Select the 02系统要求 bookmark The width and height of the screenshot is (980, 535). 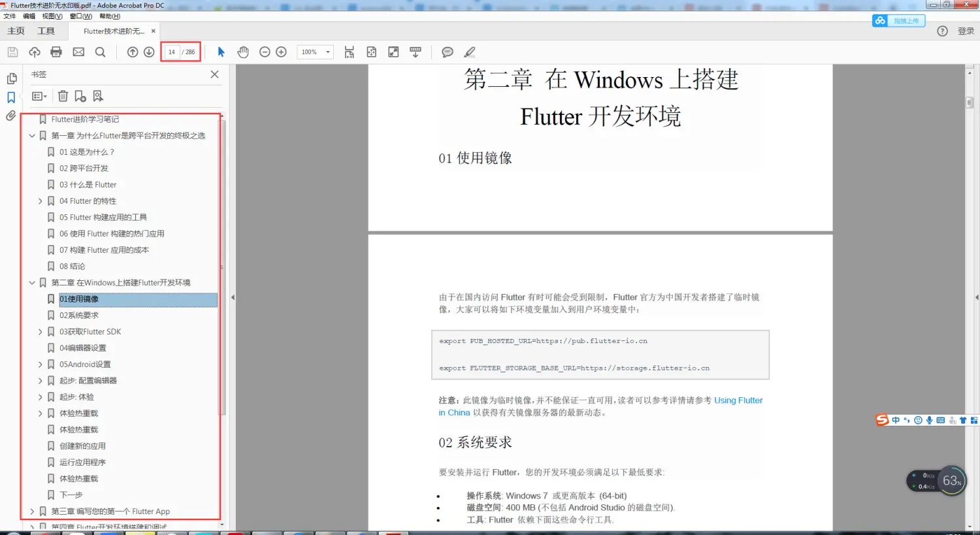click(79, 316)
